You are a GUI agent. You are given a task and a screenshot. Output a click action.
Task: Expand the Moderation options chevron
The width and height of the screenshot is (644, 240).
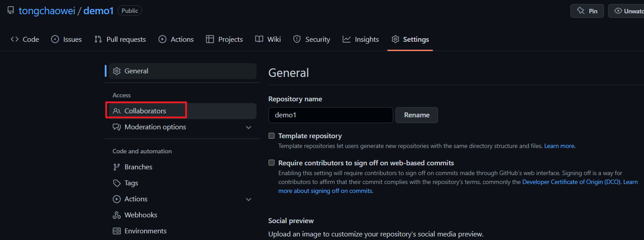tap(249, 128)
